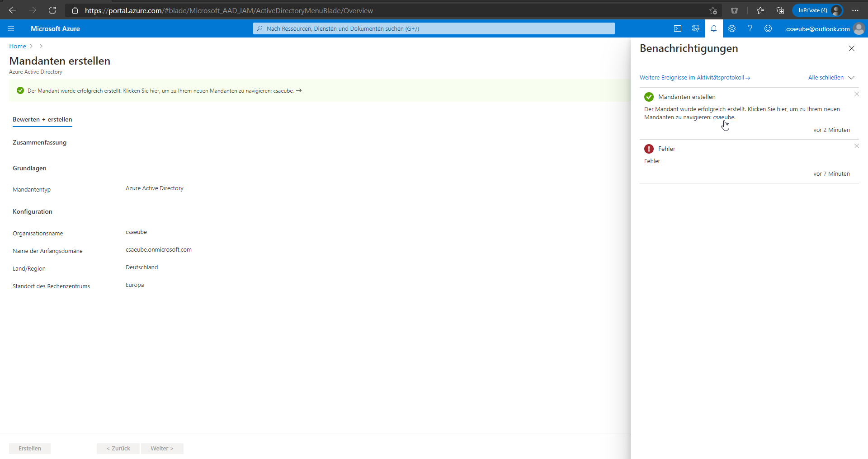Reload the page with the refresh icon
The height and width of the screenshot is (459, 868).
pos(52,10)
